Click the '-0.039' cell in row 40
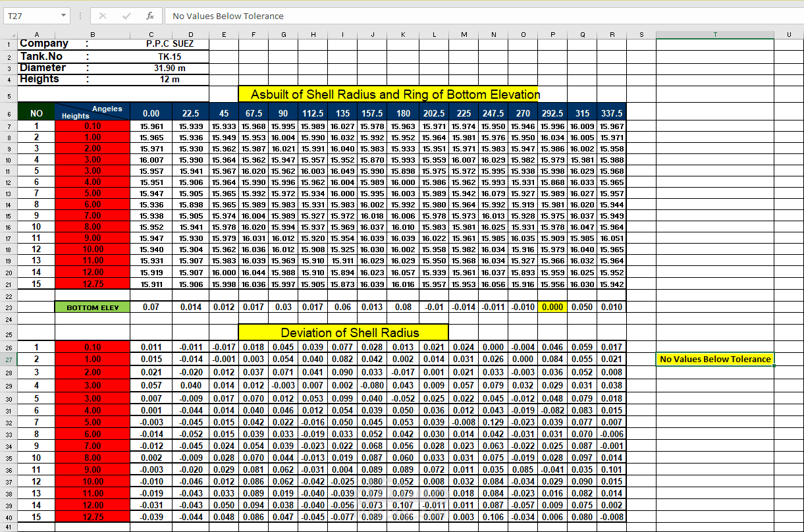The width and height of the screenshot is (804, 532). (x=151, y=518)
